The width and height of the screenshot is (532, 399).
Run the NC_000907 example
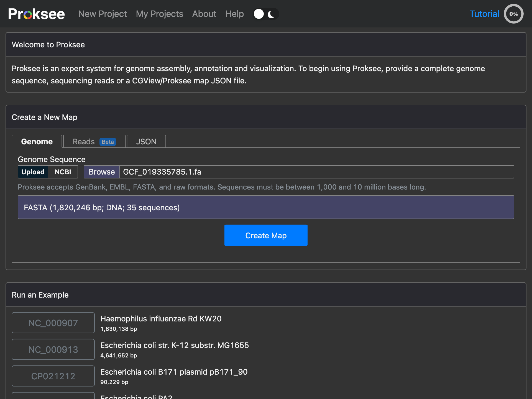(x=53, y=323)
